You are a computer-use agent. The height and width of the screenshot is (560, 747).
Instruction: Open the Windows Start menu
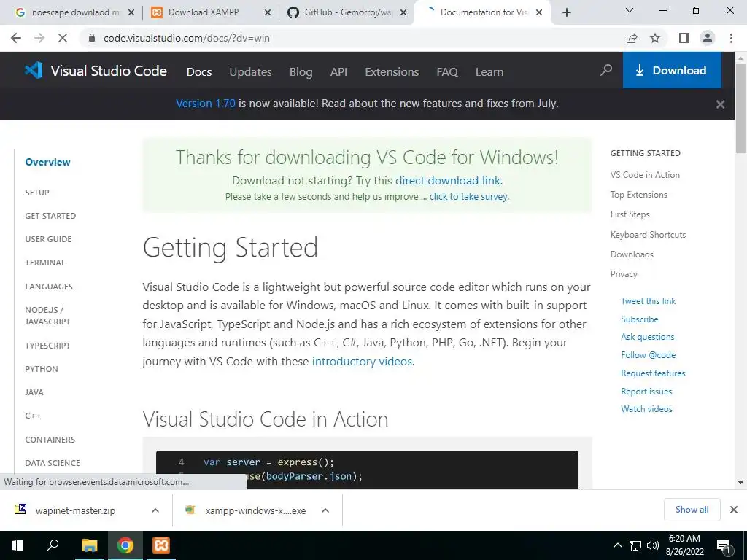point(18,545)
